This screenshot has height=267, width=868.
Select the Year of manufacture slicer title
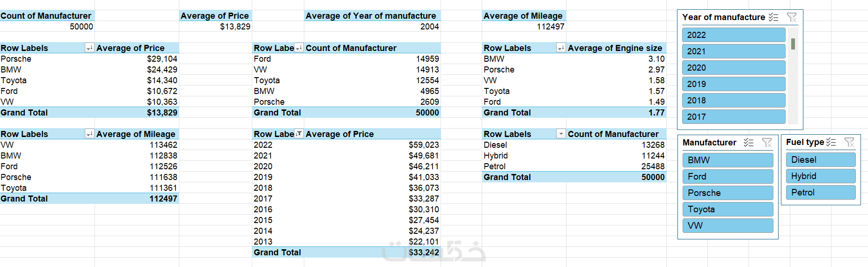point(723,17)
